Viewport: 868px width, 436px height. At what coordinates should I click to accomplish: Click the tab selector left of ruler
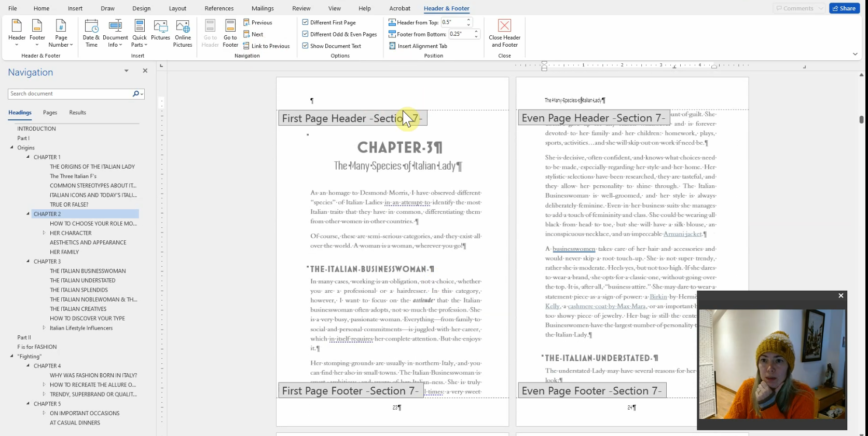[x=161, y=65]
